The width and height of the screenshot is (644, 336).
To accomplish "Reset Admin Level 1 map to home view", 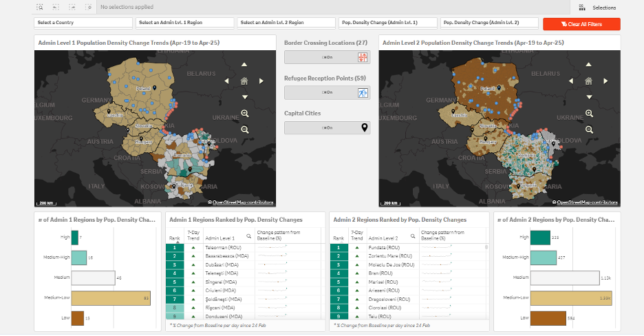I will [x=244, y=81].
